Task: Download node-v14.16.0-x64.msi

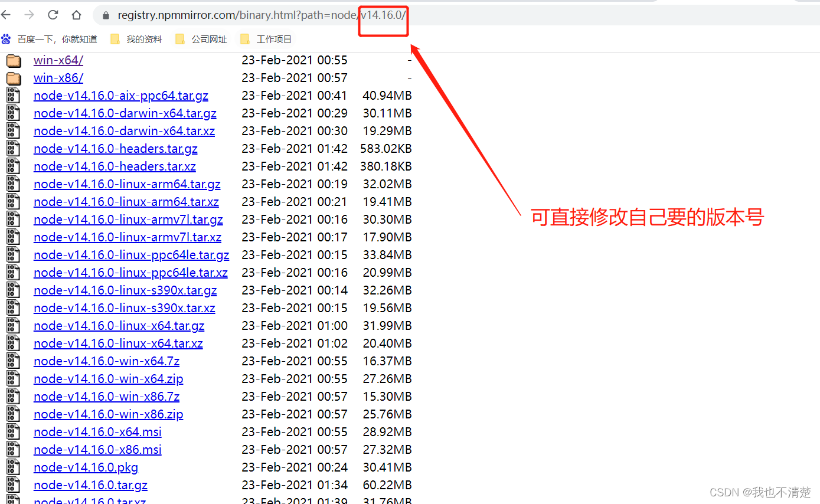Action: coord(97,431)
